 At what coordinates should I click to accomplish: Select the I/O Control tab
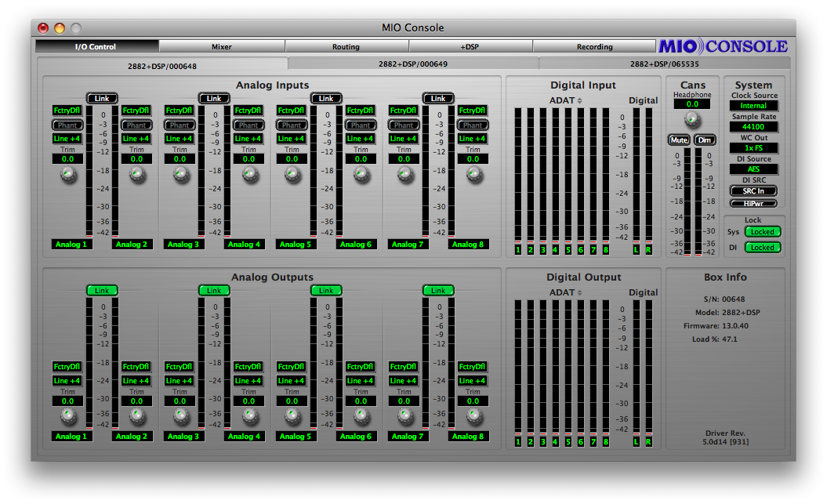tap(96, 46)
